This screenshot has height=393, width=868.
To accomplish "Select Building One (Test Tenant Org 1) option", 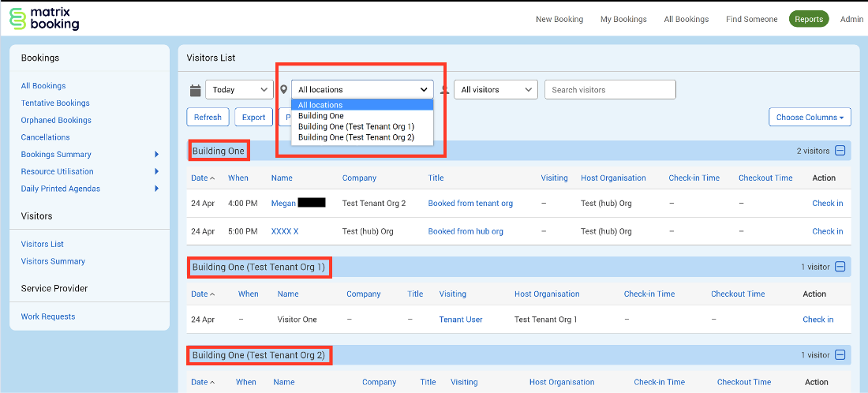I will click(x=355, y=126).
